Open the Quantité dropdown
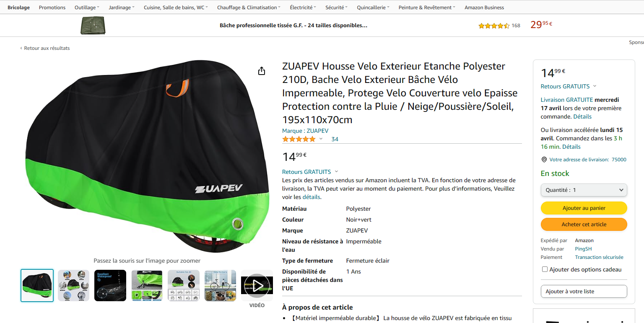 [584, 190]
